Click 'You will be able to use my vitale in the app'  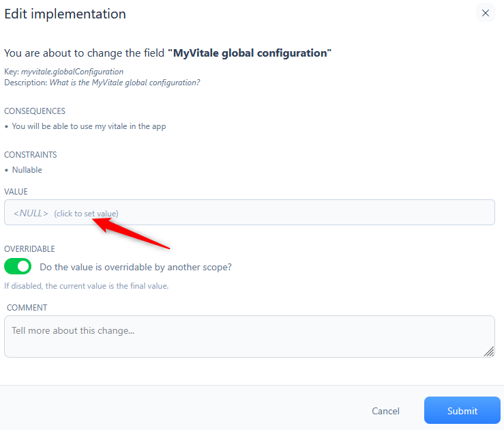89,126
